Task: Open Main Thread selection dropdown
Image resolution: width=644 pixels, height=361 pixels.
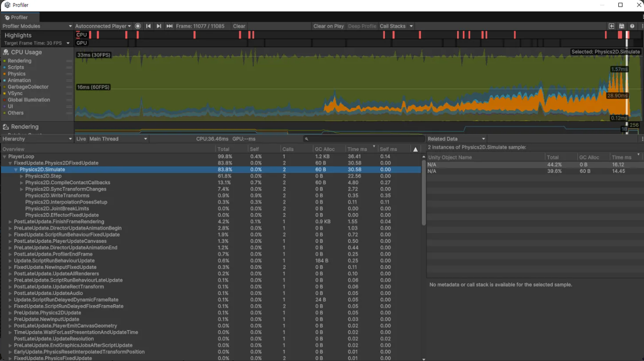Action: click(x=118, y=139)
